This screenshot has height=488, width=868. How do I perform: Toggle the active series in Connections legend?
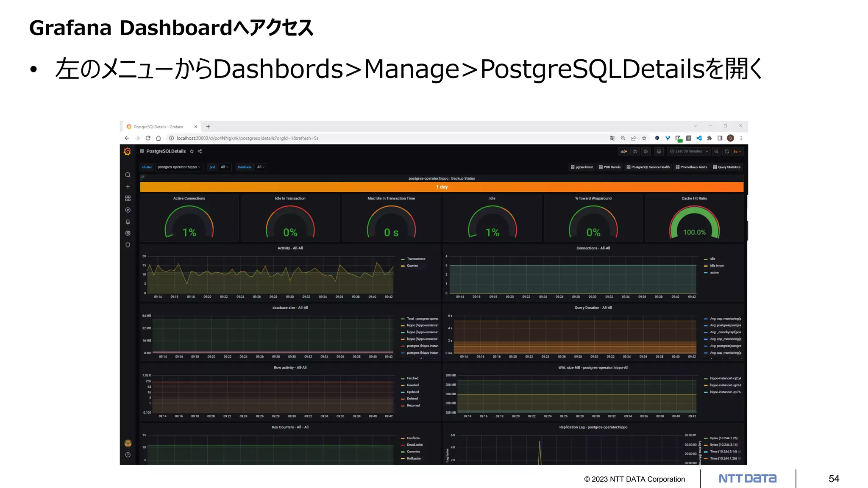[x=714, y=272]
